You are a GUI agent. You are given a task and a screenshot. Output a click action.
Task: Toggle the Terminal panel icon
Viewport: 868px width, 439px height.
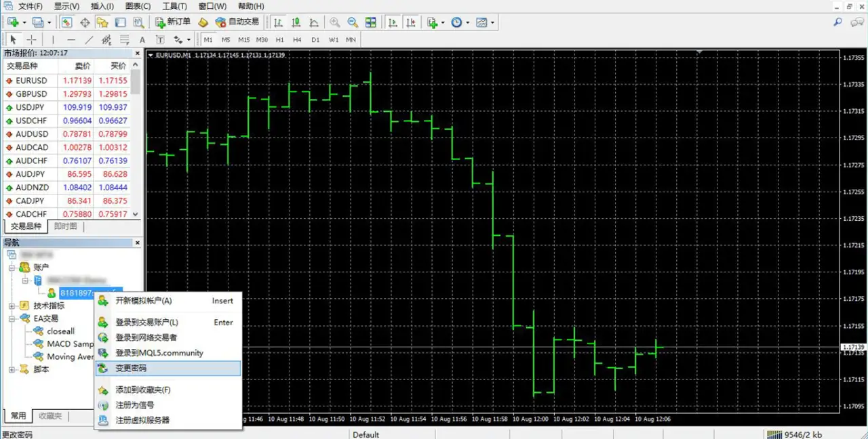pos(120,22)
